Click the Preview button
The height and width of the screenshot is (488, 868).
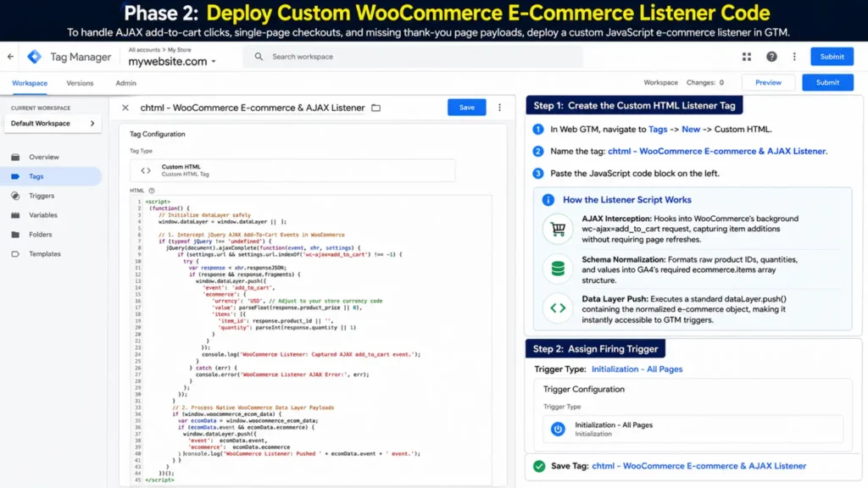768,82
